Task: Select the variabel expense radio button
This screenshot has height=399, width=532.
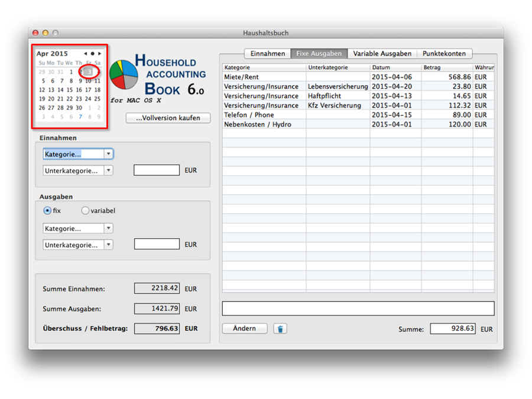Action: tap(85, 210)
